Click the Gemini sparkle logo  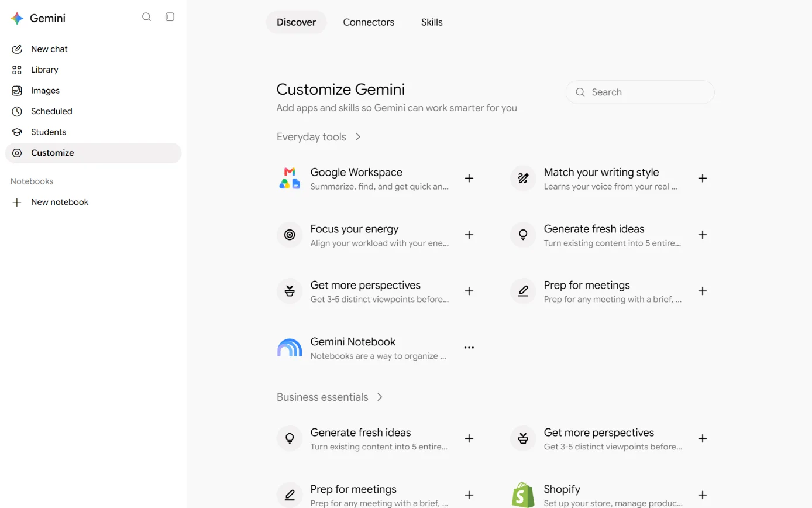pos(17,18)
